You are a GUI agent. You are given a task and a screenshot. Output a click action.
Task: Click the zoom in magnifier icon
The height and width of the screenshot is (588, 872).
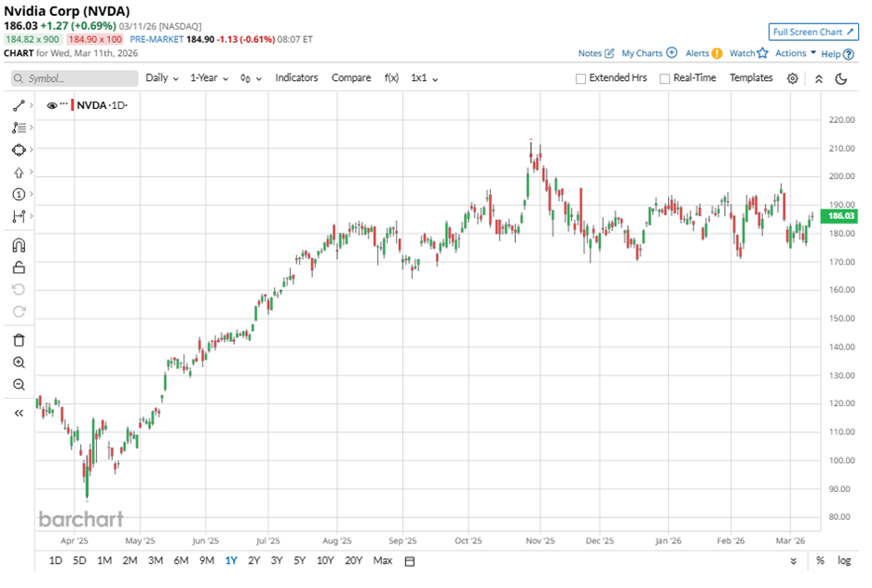click(x=19, y=362)
